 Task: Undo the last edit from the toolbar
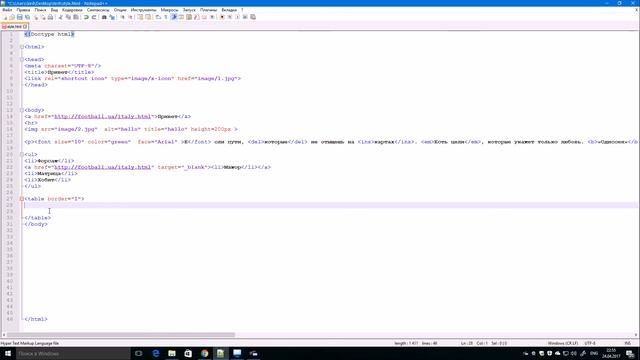pos(86,17)
